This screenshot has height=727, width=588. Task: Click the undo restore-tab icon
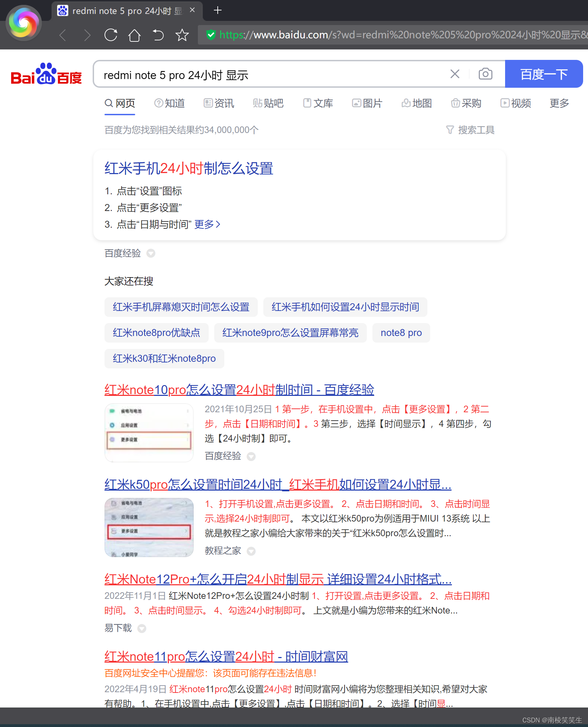point(158,35)
